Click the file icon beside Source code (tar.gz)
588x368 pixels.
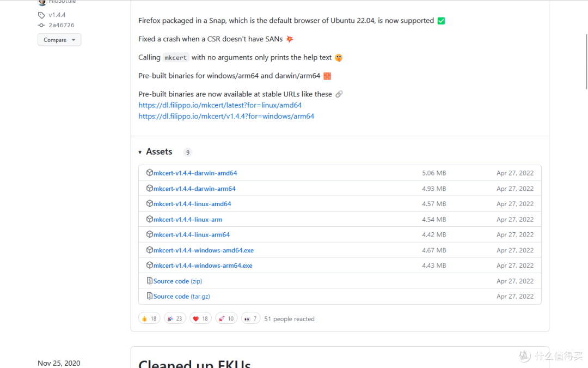point(150,296)
